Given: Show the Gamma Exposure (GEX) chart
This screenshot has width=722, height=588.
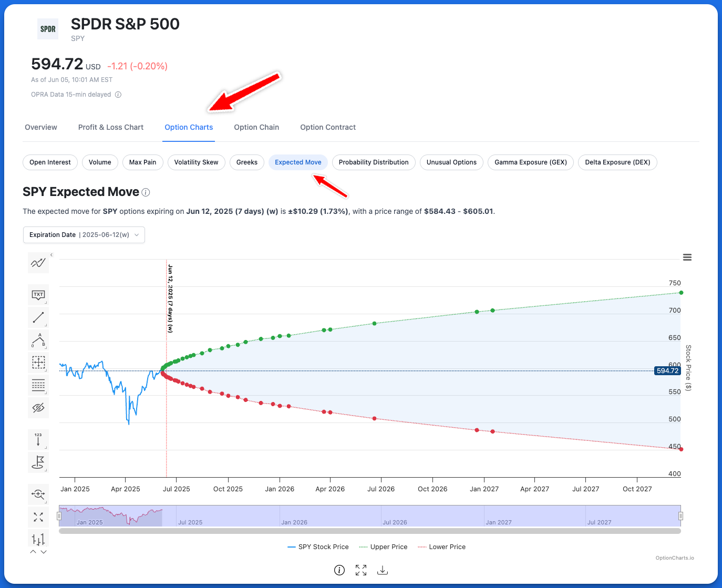Looking at the screenshot, I should [531, 162].
